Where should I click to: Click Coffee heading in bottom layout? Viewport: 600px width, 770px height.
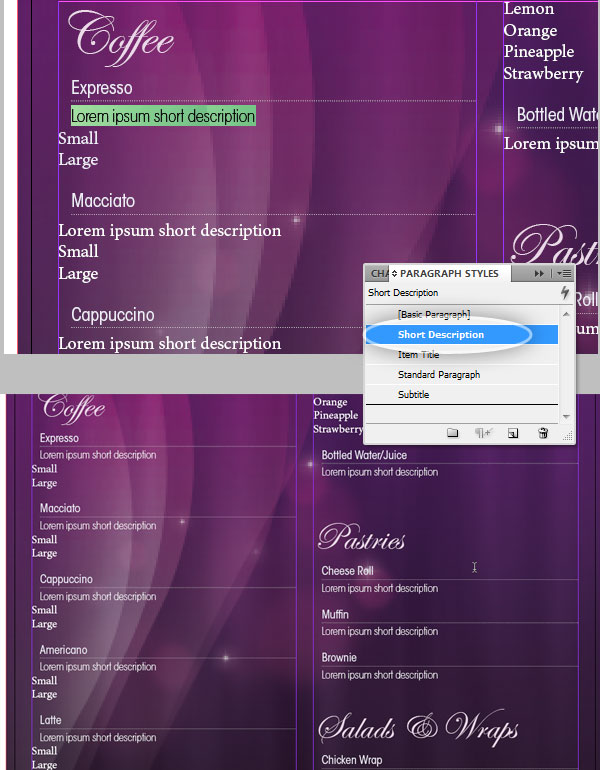point(73,408)
